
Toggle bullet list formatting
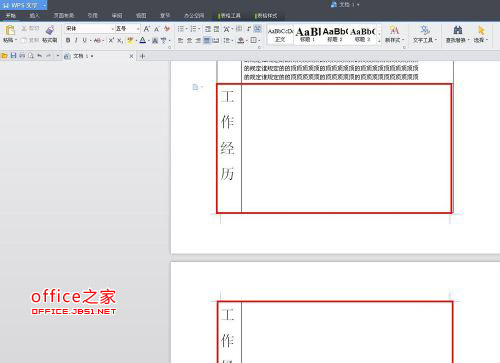tap(180, 29)
